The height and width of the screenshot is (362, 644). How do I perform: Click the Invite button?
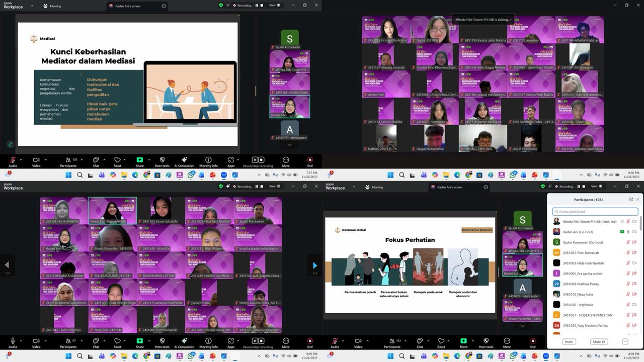569,341
